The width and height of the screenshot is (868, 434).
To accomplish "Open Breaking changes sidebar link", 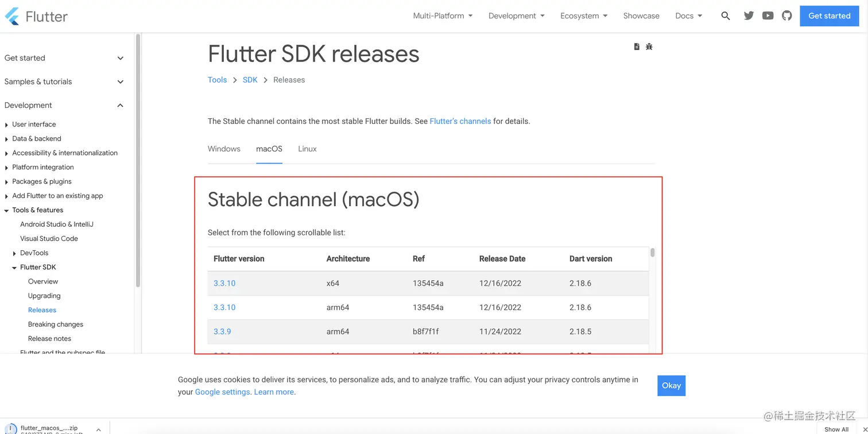I will 56,324.
